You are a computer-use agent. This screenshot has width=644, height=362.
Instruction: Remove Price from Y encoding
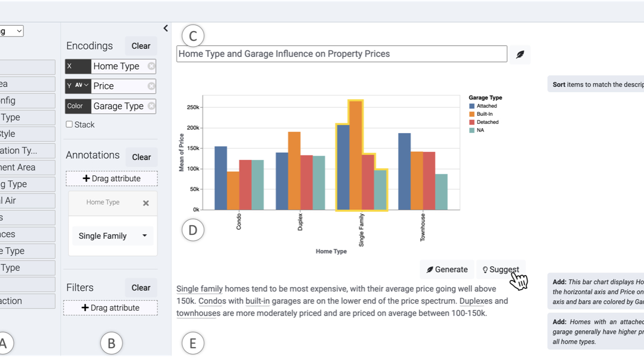[151, 86]
